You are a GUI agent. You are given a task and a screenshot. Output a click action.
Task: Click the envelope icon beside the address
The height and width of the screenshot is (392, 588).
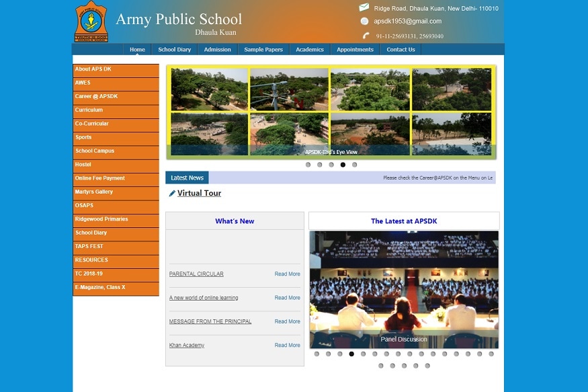coord(363,8)
